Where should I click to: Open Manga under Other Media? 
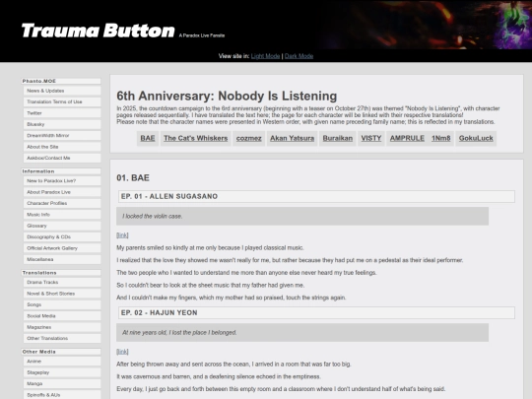point(62,384)
